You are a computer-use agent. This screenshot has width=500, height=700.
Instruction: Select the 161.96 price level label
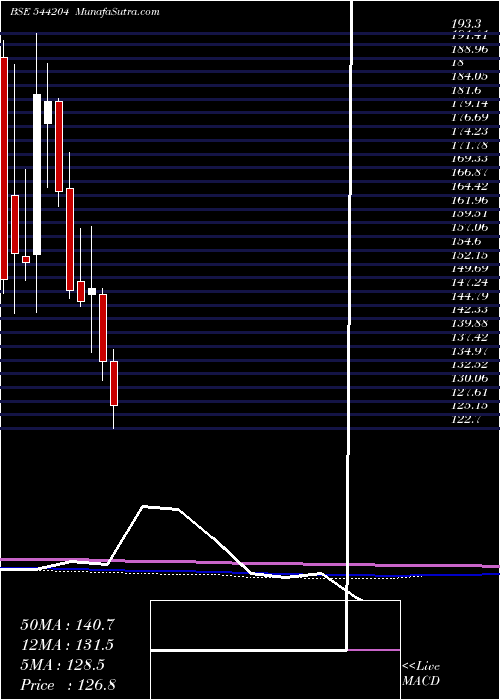coord(470,200)
